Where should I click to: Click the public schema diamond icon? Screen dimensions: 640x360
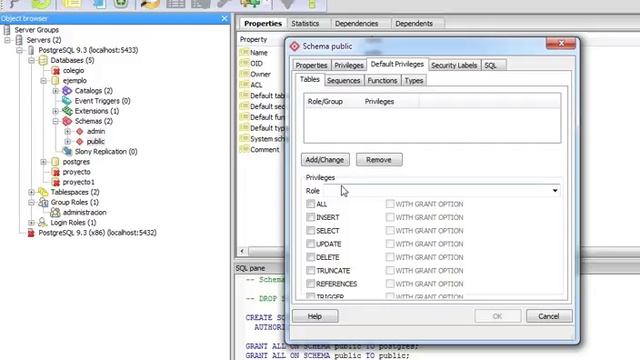(x=80, y=142)
